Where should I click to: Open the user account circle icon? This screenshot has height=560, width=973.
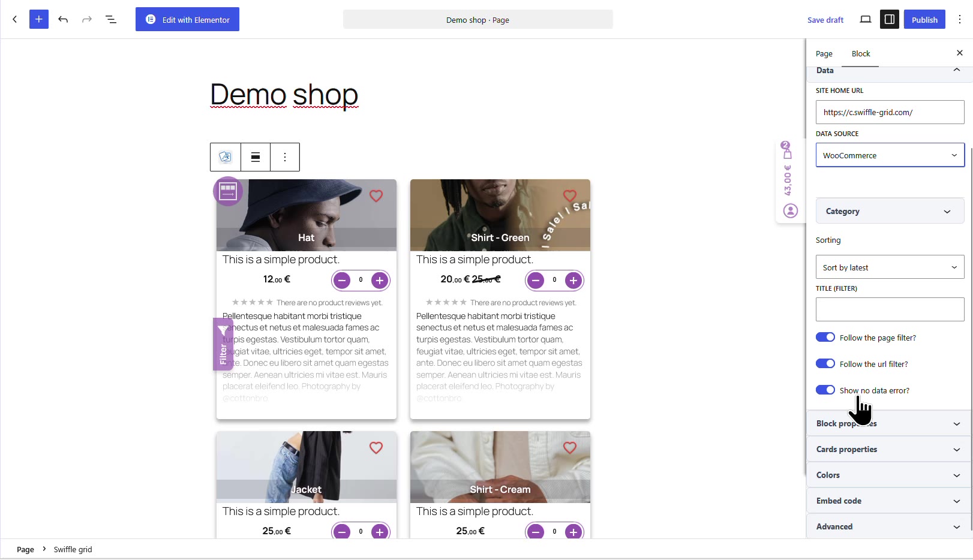tap(791, 211)
